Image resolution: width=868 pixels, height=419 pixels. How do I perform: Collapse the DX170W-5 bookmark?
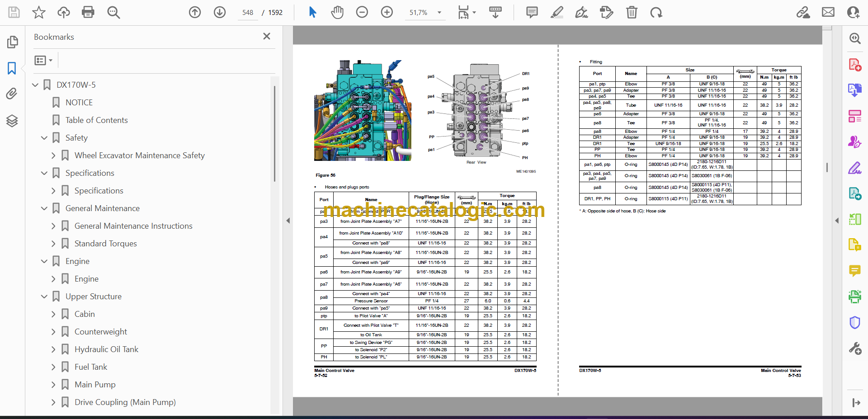tap(35, 85)
